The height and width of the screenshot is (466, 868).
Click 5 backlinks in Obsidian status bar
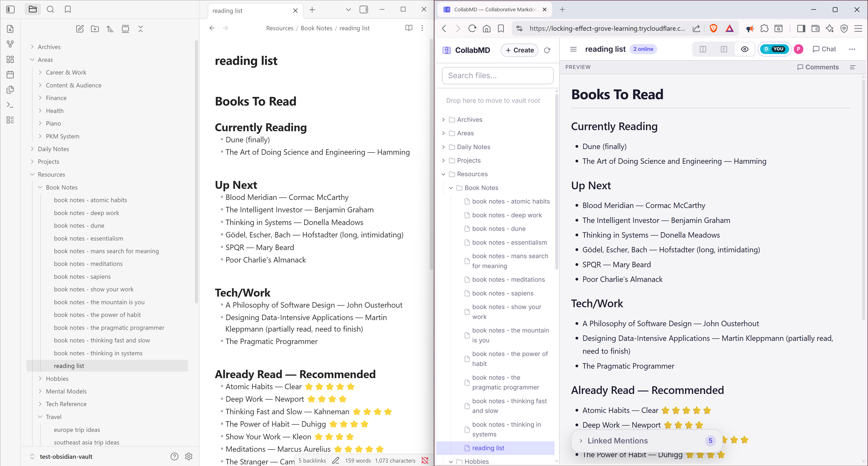(312, 460)
